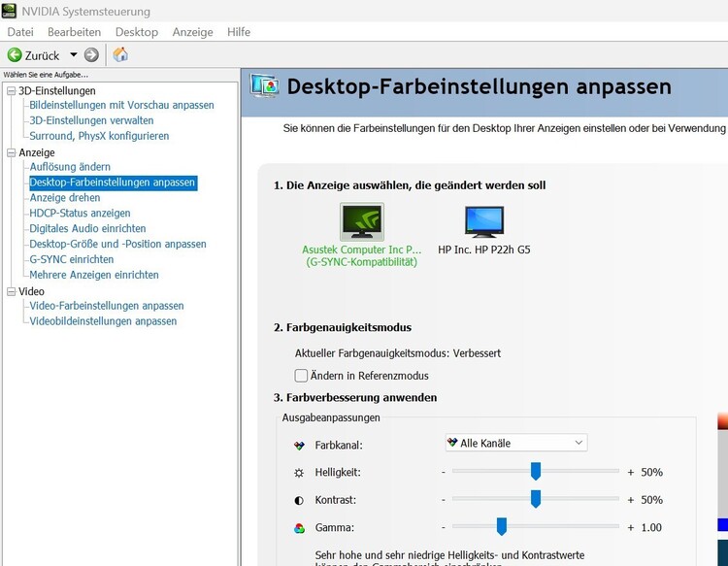The height and width of the screenshot is (566, 728).
Task: Click the Video category label
Action: (x=32, y=291)
